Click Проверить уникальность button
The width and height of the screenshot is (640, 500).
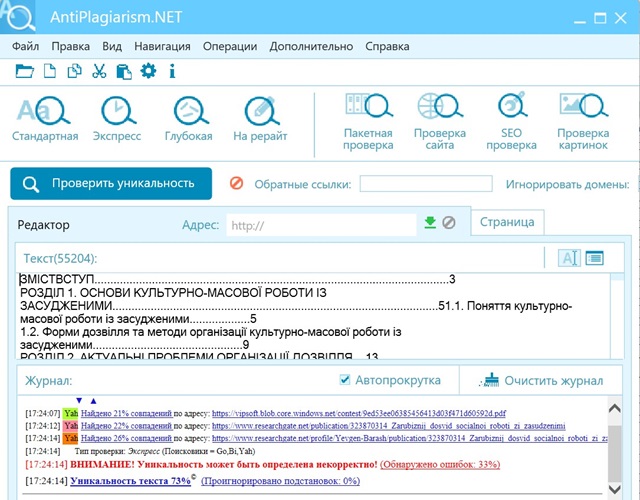(x=111, y=184)
